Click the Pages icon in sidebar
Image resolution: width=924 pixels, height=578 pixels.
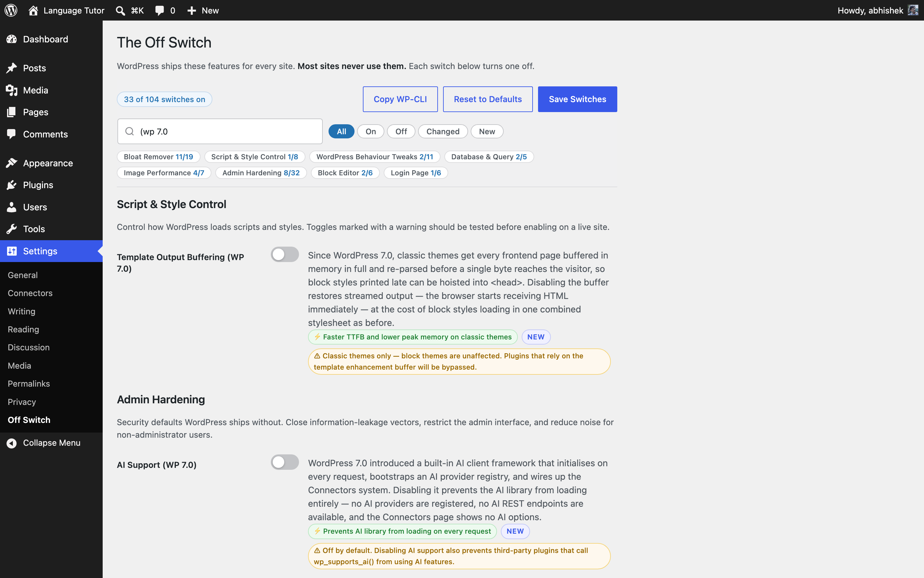click(x=12, y=112)
